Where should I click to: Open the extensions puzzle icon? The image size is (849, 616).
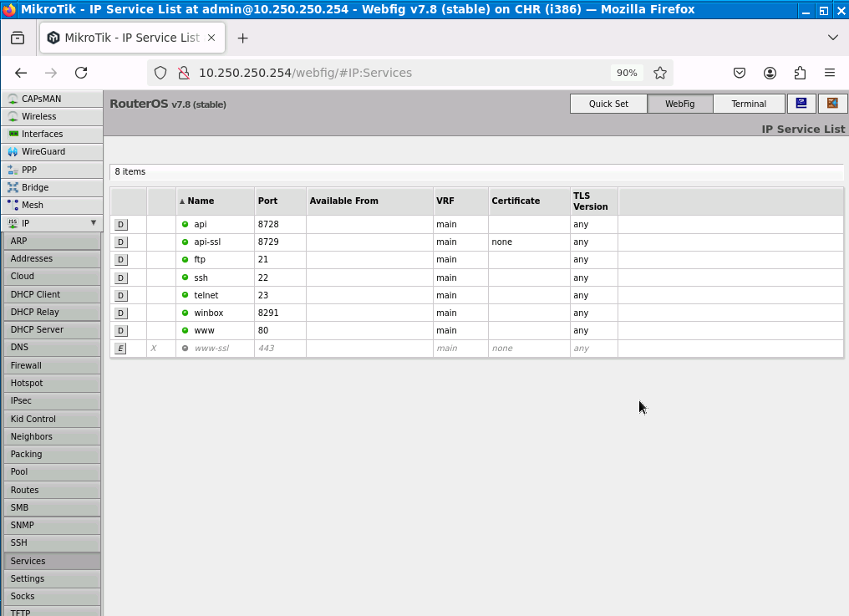[800, 73]
